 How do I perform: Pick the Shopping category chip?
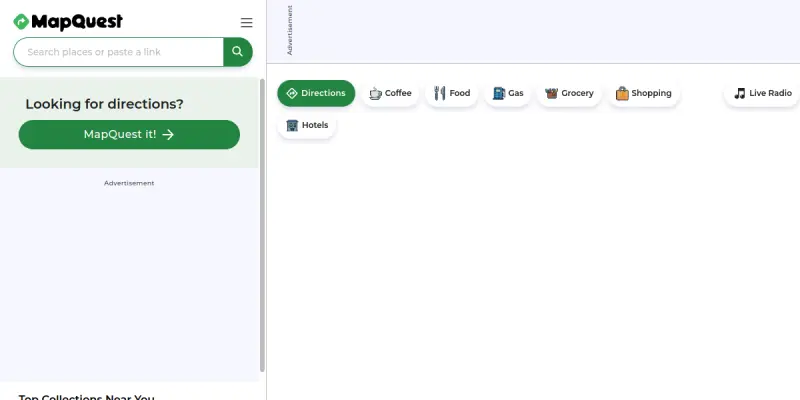pyautogui.click(x=643, y=93)
